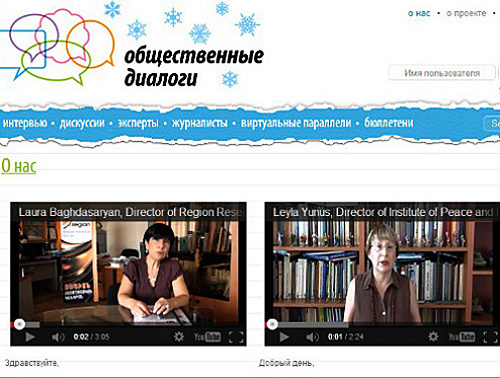Mute the Laura Baghdasaryan video volume
This screenshot has height=378, width=500.
pyautogui.click(x=58, y=337)
